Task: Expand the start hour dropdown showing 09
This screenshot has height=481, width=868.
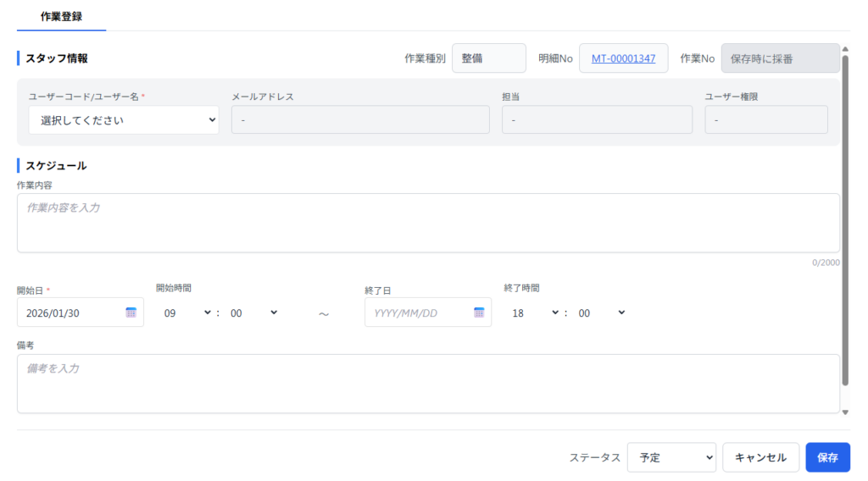Action: [x=187, y=312]
